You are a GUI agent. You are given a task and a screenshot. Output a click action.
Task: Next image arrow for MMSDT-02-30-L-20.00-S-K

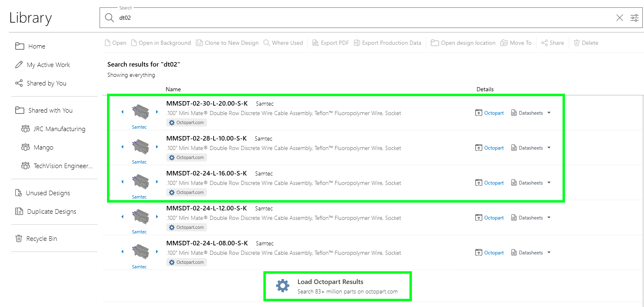pyautogui.click(x=157, y=112)
